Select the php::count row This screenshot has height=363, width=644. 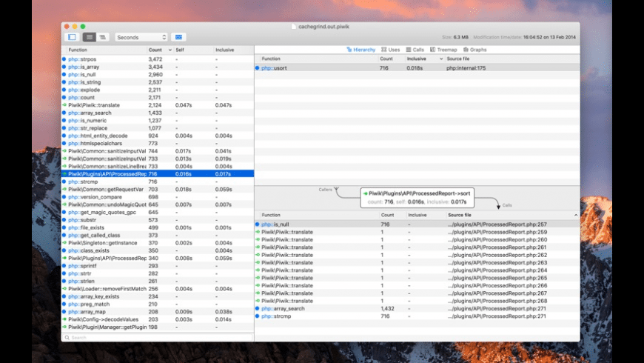click(x=158, y=98)
